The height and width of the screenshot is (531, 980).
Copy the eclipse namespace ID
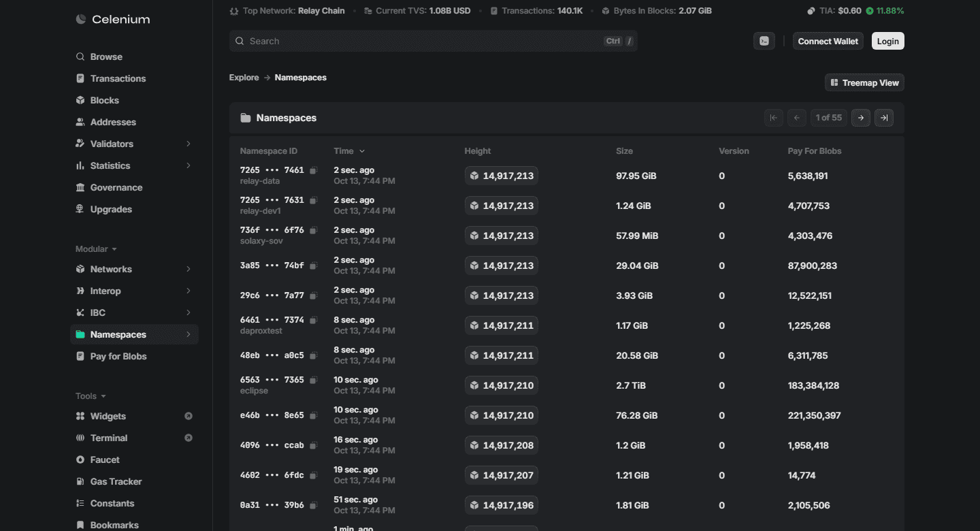[314, 380]
